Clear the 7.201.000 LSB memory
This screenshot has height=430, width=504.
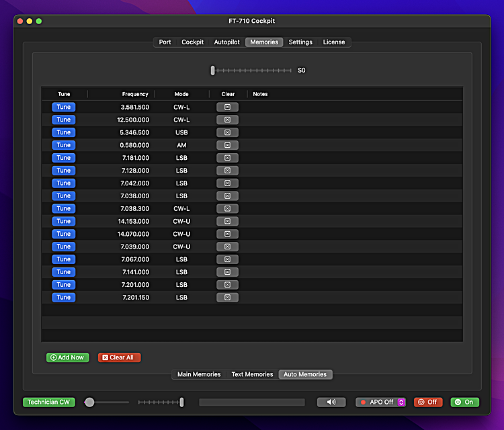(227, 285)
